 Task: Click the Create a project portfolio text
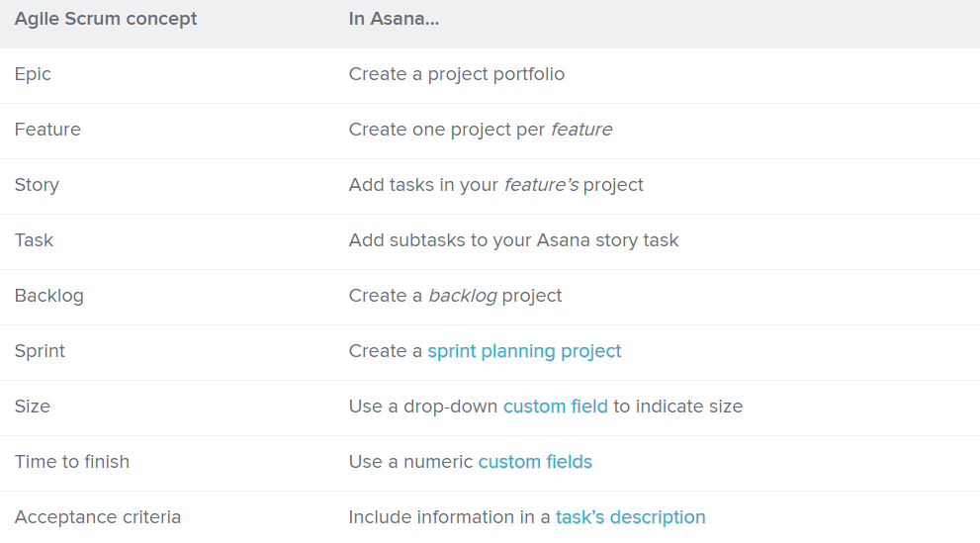[x=457, y=74]
